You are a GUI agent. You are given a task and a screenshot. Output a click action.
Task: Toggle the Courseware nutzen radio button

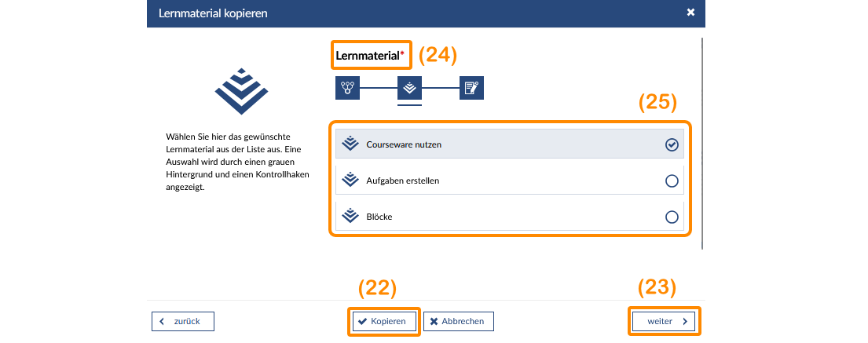[672, 144]
